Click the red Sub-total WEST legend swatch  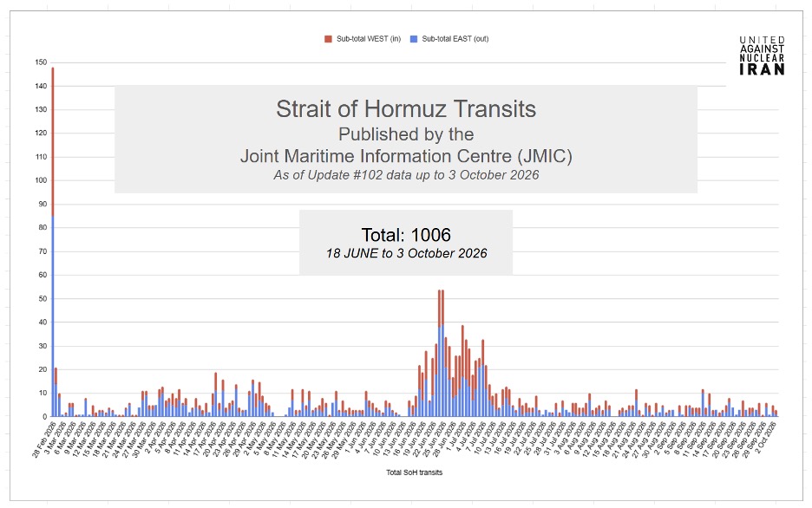click(x=328, y=39)
